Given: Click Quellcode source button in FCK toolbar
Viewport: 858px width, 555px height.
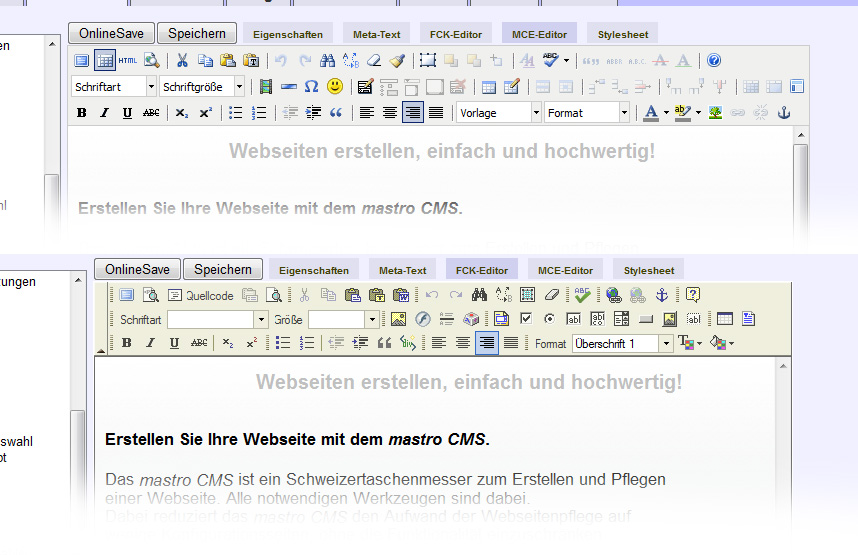Looking at the screenshot, I should pos(201,296).
